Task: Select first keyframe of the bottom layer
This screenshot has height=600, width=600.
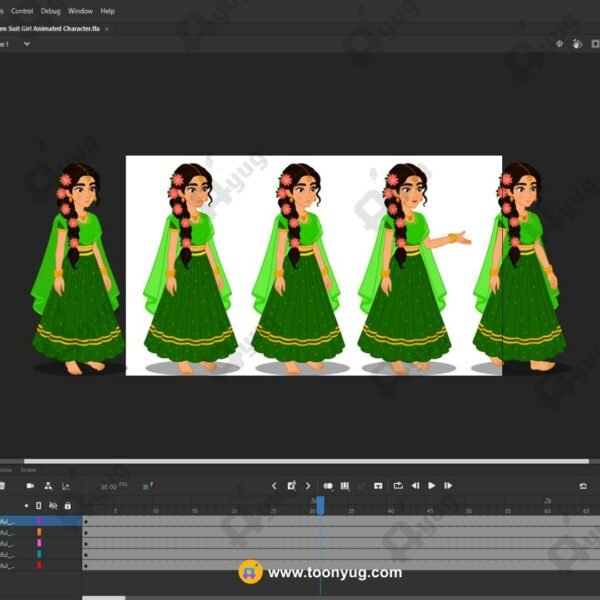Action: coord(86,566)
